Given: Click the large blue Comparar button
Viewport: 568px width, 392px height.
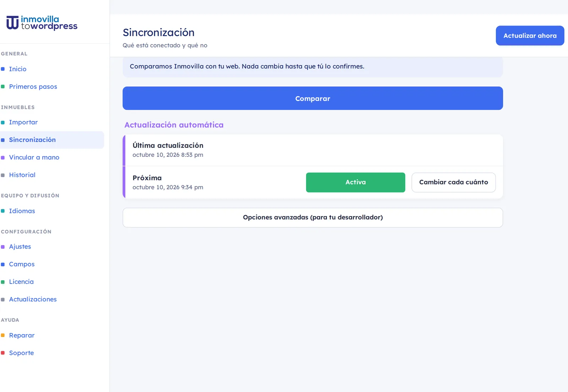Looking at the screenshot, I should (x=313, y=98).
